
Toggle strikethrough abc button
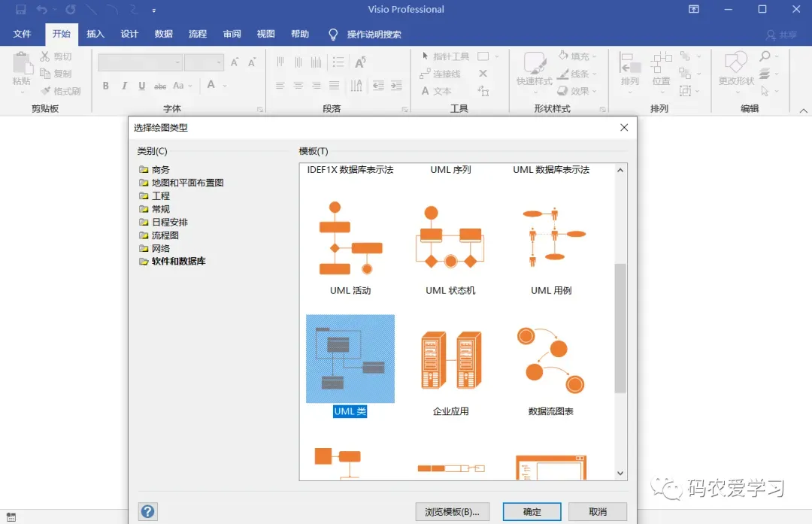pos(160,86)
